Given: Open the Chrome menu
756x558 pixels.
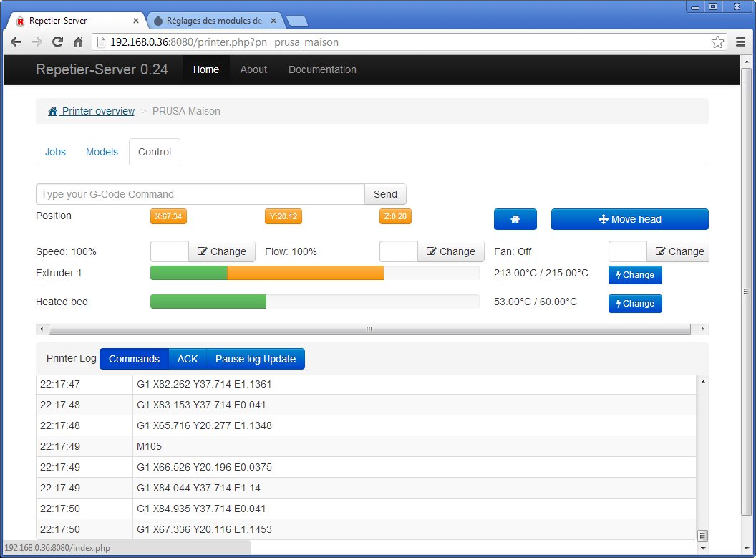Looking at the screenshot, I should (741, 42).
